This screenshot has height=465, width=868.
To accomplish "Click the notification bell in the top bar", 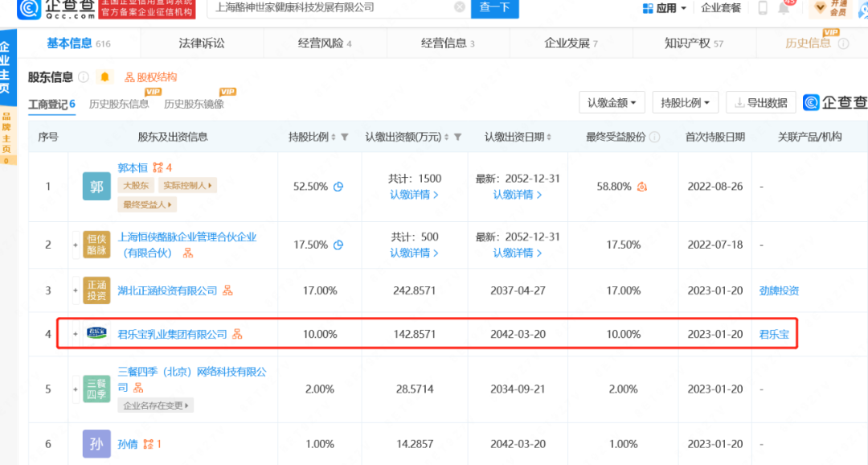I will [x=784, y=8].
